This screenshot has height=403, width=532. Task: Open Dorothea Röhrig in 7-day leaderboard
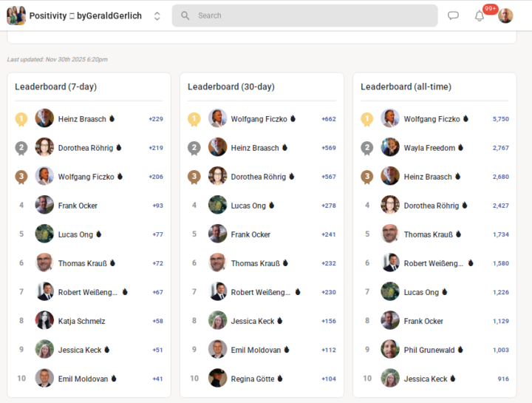(x=86, y=148)
